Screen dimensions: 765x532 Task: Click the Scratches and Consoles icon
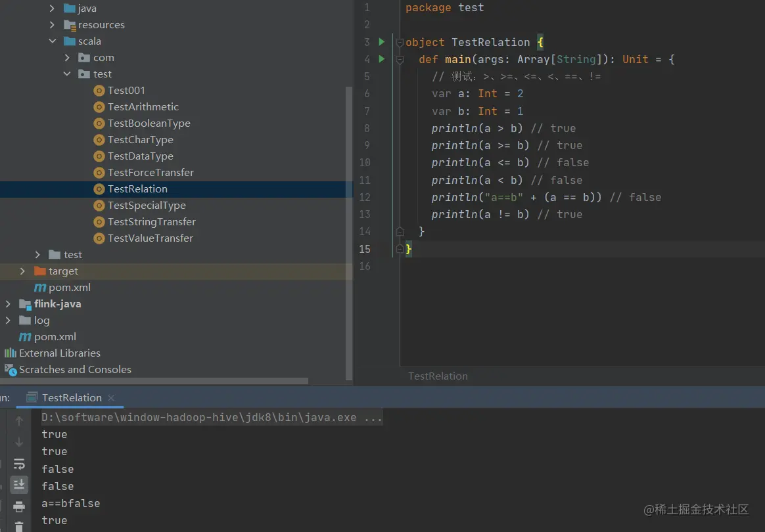point(11,370)
